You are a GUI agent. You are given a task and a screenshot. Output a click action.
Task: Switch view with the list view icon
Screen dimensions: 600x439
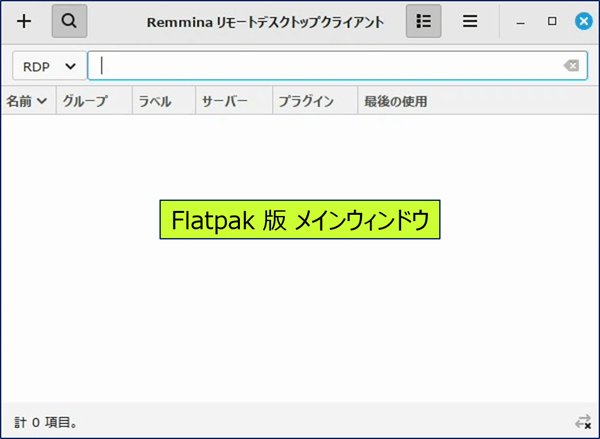(x=423, y=21)
